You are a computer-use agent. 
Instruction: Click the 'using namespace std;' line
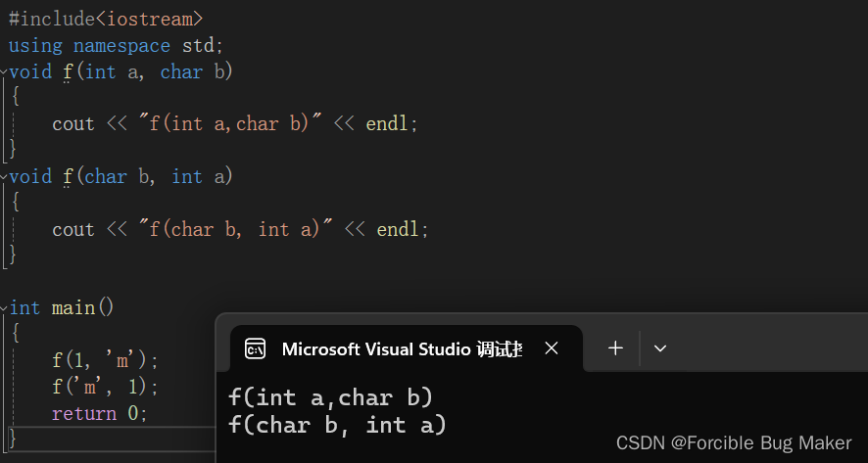116,45
